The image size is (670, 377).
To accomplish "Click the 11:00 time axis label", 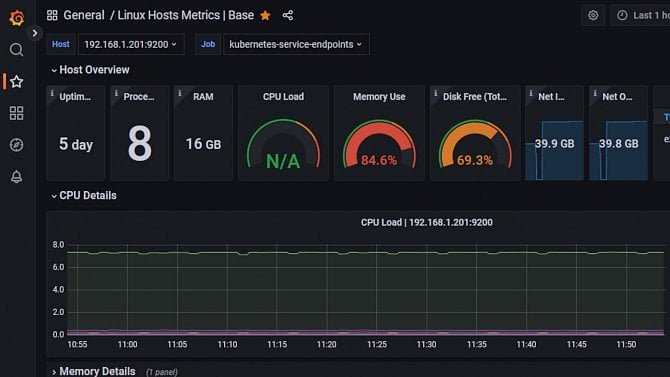I will [x=127, y=344].
